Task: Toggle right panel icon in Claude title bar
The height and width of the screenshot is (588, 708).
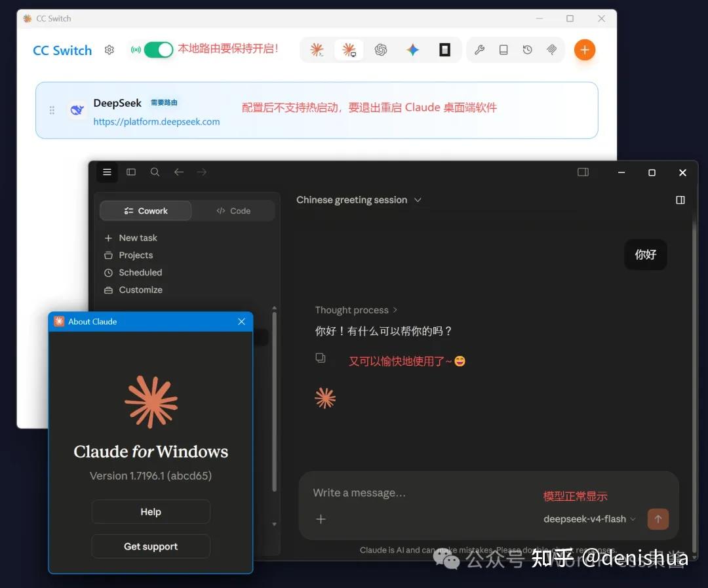Action: coord(583,172)
